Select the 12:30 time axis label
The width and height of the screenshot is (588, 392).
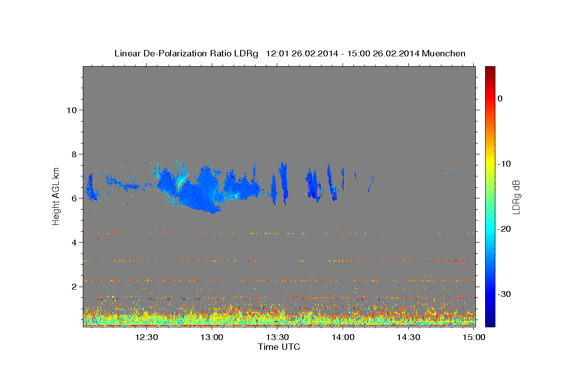coord(147,337)
